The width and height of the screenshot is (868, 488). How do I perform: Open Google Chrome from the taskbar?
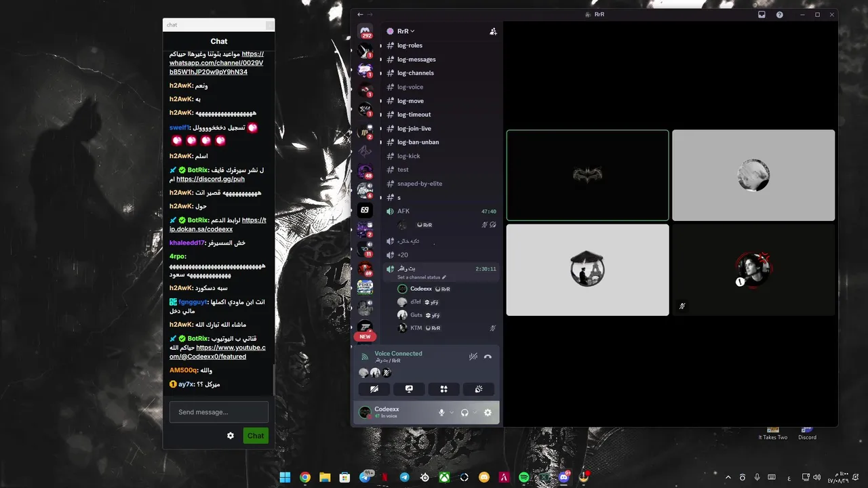point(305,477)
